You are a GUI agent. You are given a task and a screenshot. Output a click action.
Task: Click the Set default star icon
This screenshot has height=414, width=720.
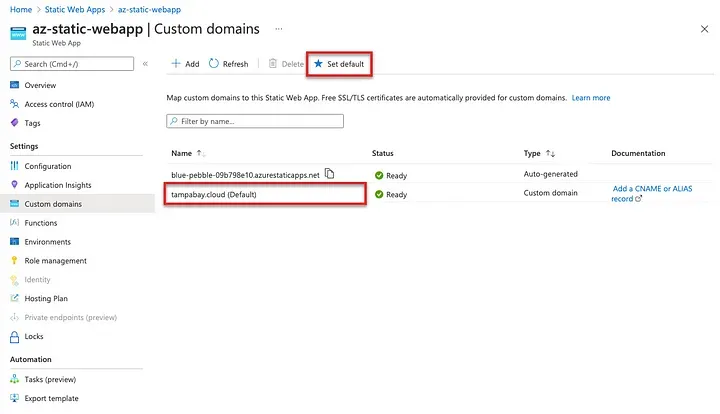tap(318, 63)
